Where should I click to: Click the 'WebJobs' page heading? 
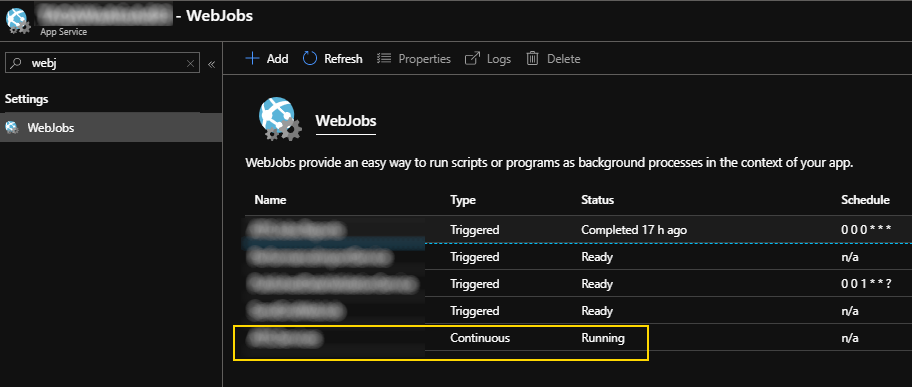tap(345, 120)
